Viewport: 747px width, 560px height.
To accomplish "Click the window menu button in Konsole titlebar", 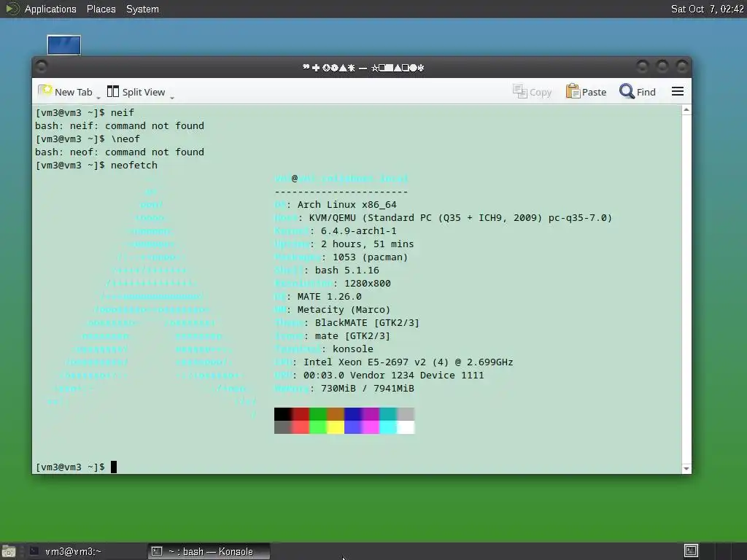I will pos(42,66).
